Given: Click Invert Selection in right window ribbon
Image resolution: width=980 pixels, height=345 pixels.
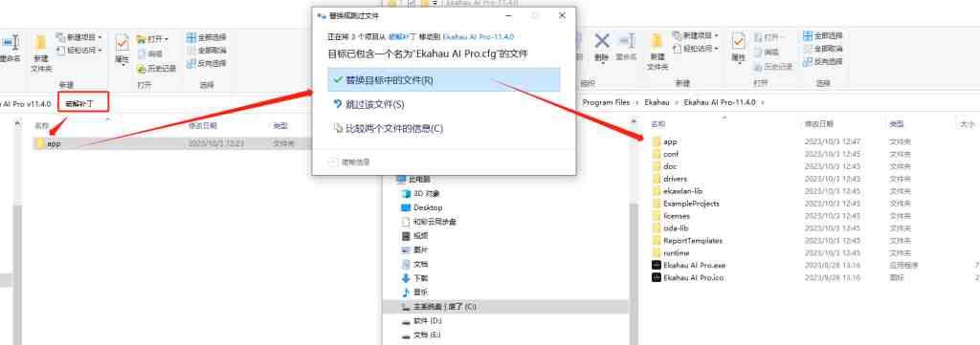Looking at the screenshot, I should pos(823,62).
